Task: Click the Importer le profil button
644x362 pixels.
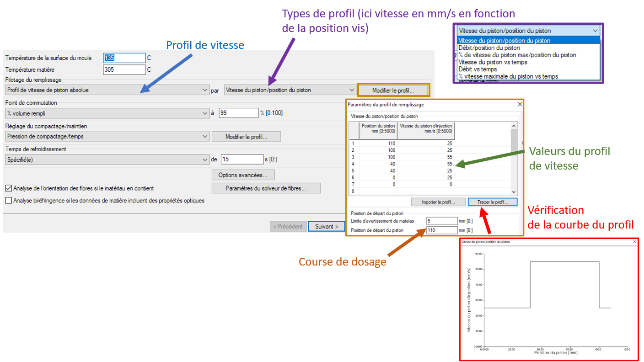Action: pos(438,202)
